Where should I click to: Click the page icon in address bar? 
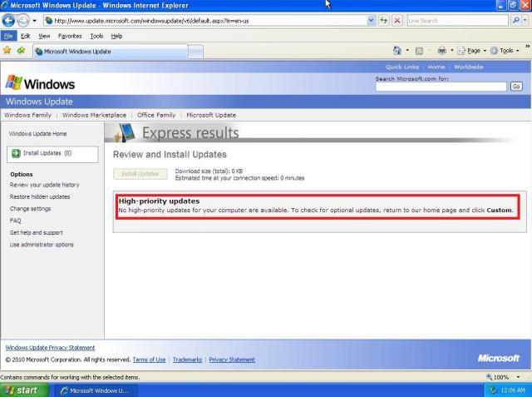pyautogui.click(x=49, y=21)
